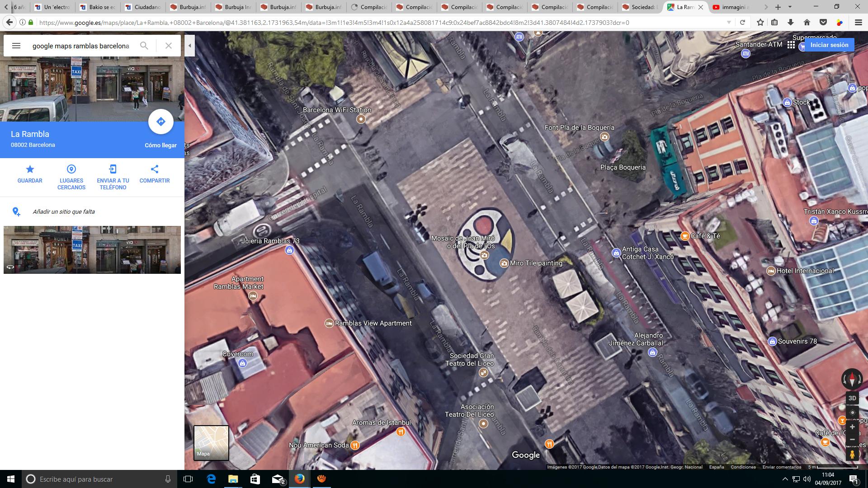Click Añadir un sitio que falta
This screenshot has height=488, width=868.
(64, 211)
